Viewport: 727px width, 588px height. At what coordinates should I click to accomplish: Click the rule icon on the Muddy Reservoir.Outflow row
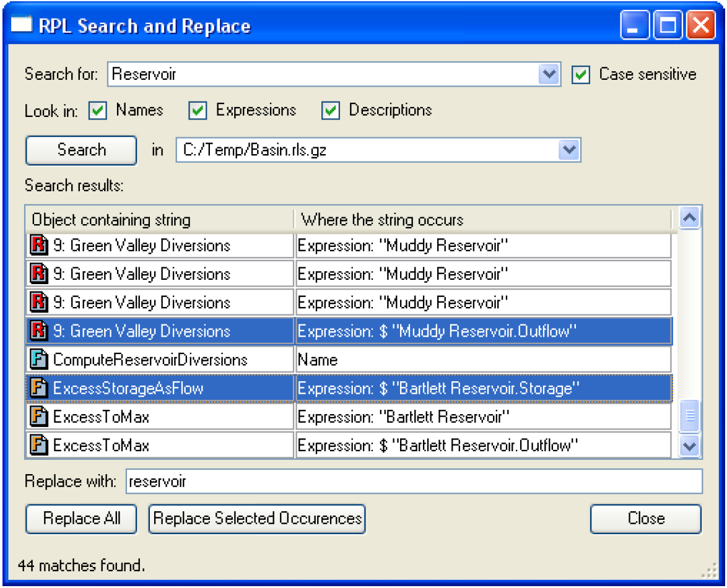(39, 332)
